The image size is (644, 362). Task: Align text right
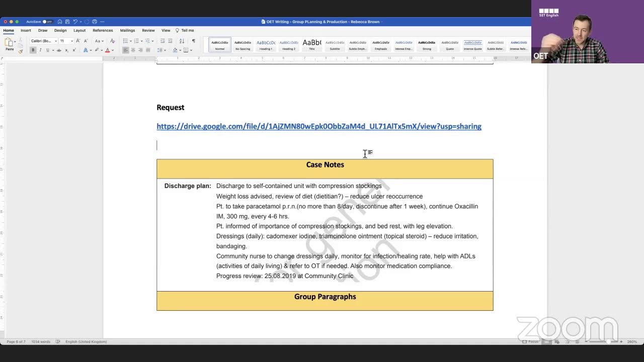point(140,50)
